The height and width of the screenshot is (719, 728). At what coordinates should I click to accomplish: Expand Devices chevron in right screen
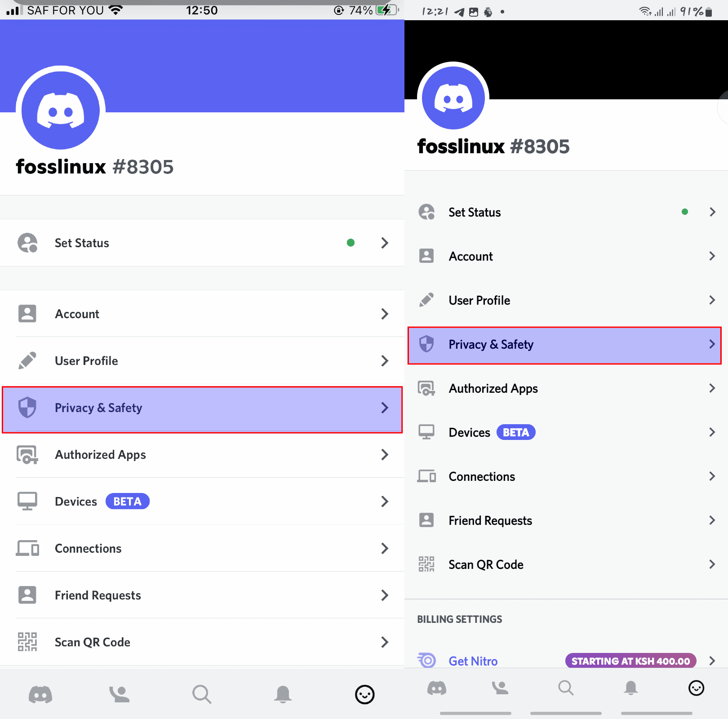[x=712, y=432]
